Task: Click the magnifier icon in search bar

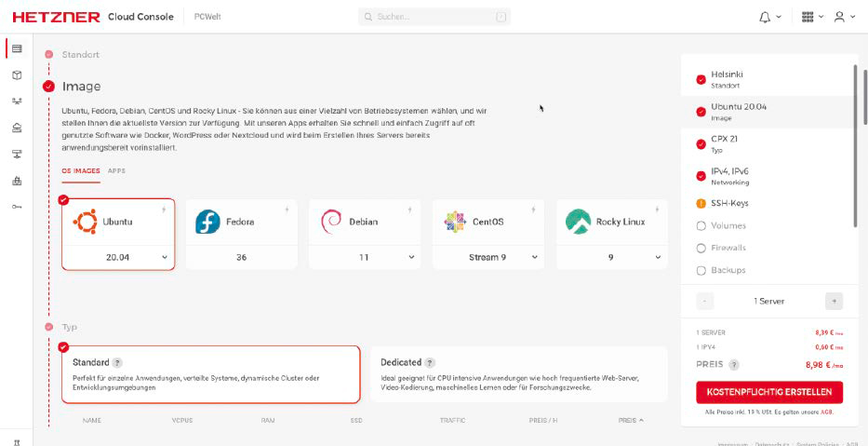Action: click(x=367, y=17)
